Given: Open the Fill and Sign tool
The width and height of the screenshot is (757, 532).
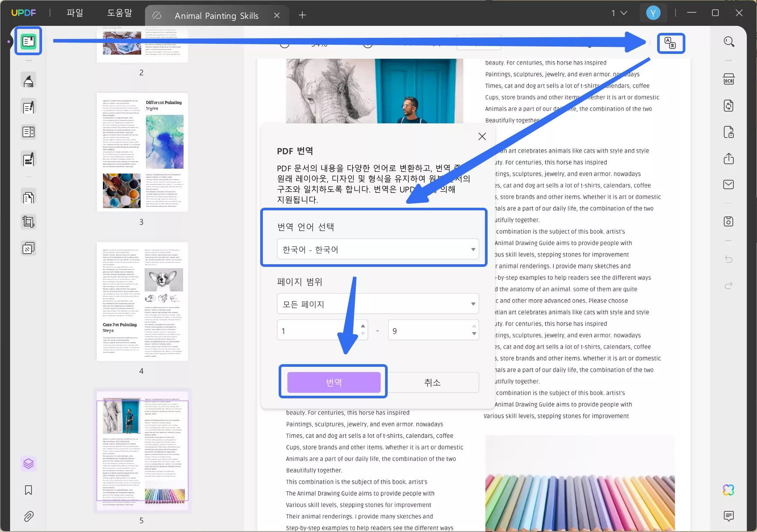Looking at the screenshot, I should coord(28,159).
